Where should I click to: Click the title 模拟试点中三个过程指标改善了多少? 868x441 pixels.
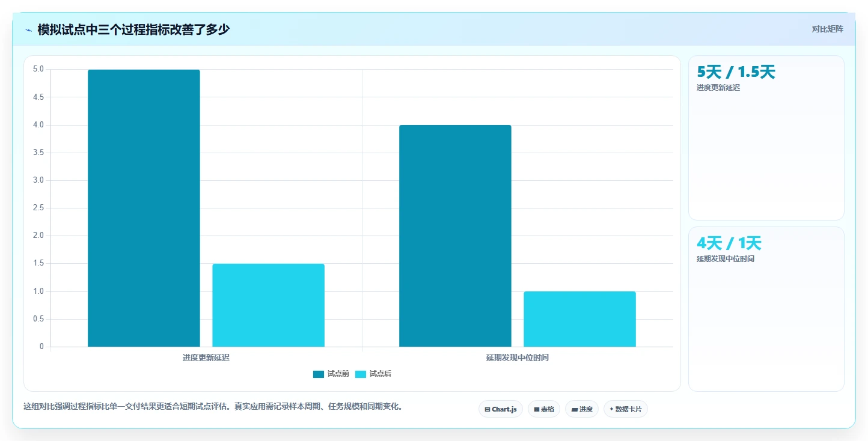point(133,29)
